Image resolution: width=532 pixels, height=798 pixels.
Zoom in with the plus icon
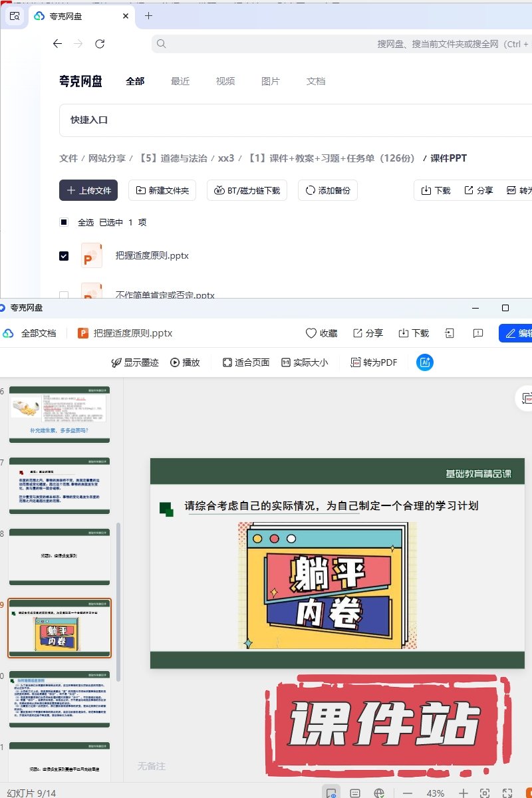point(464,793)
